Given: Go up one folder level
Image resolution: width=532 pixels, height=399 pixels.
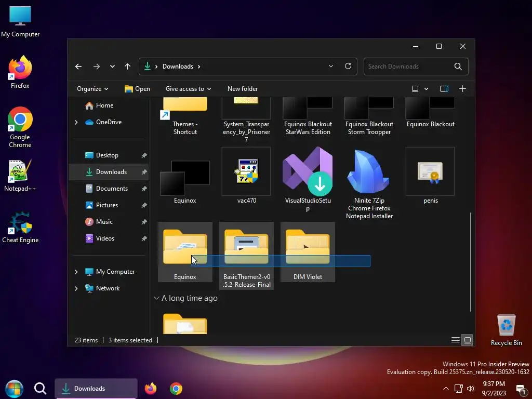Looking at the screenshot, I should point(128,66).
